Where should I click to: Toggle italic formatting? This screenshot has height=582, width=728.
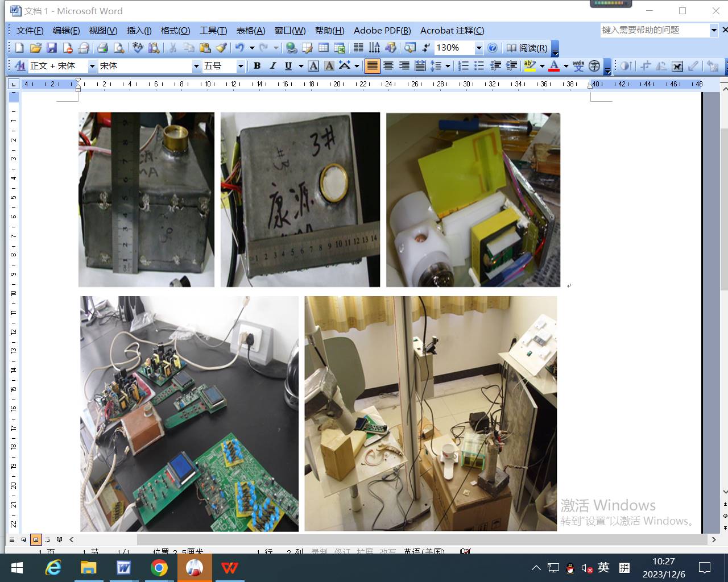(272, 66)
